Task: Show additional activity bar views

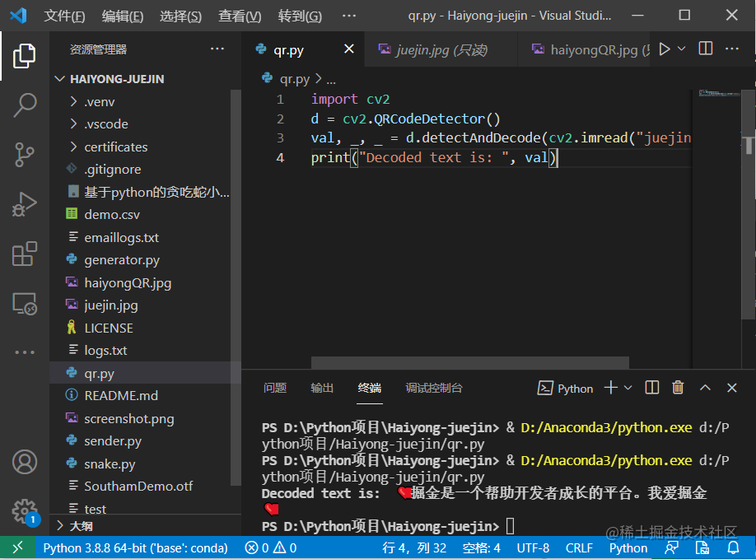Action: [x=24, y=352]
